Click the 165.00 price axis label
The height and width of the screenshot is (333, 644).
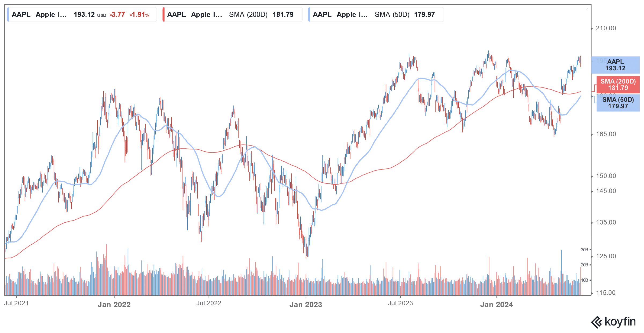(x=606, y=134)
